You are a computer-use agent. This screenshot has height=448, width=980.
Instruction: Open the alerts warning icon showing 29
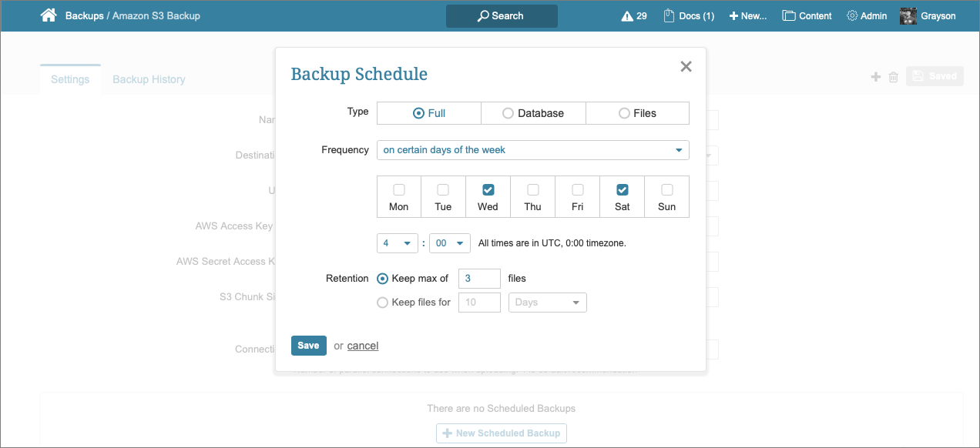pos(634,15)
